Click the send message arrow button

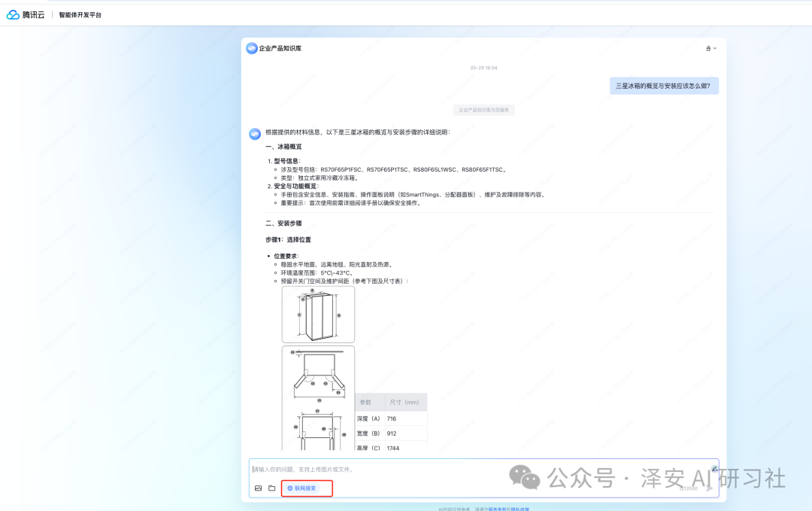pos(710,488)
